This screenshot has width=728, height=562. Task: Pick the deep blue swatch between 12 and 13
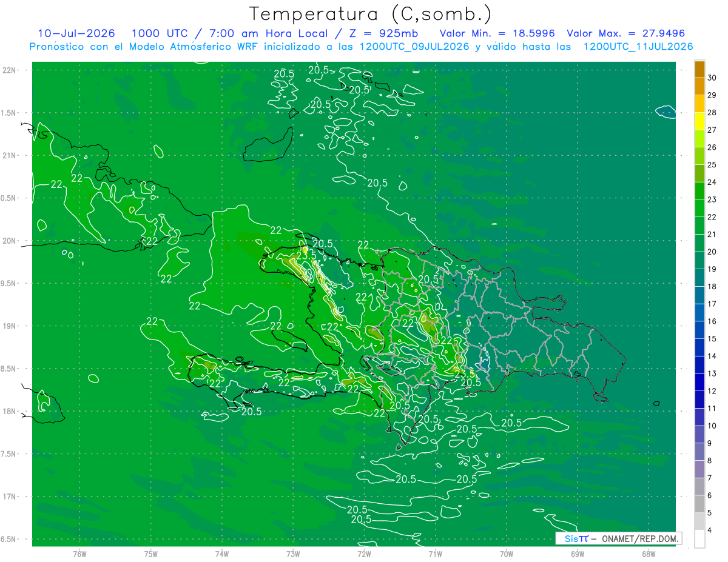point(699,383)
